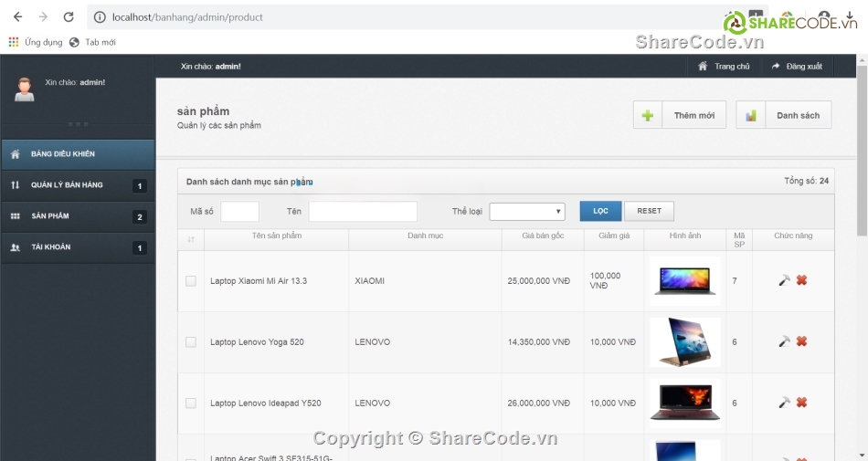868x461 pixels.
Task: View site information icon in address bar
Action: pyautogui.click(x=100, y=17)
